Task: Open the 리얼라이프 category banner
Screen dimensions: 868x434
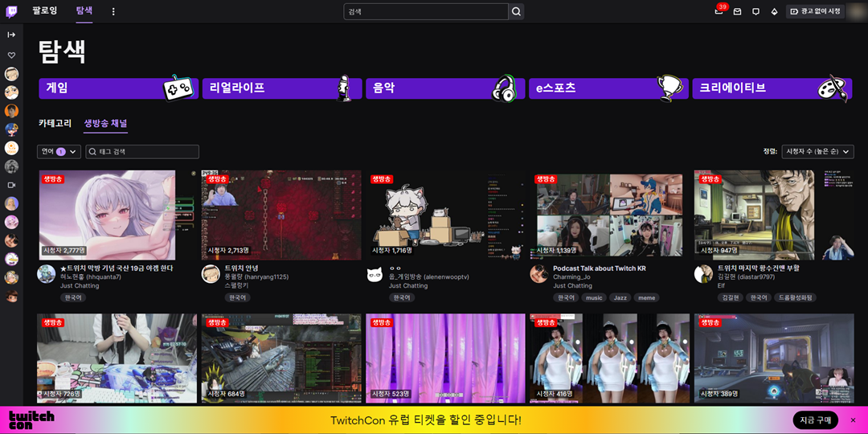Action: (282, 88)
